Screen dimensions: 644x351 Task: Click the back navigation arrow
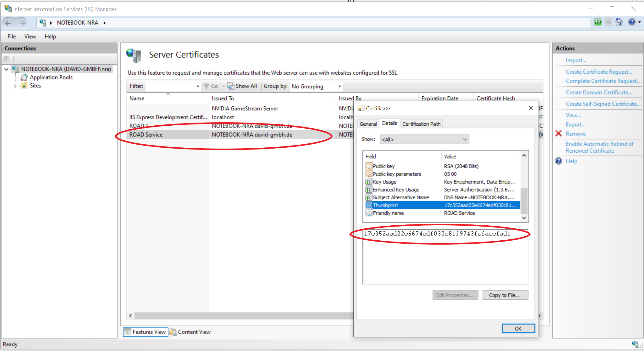[8, 23]
